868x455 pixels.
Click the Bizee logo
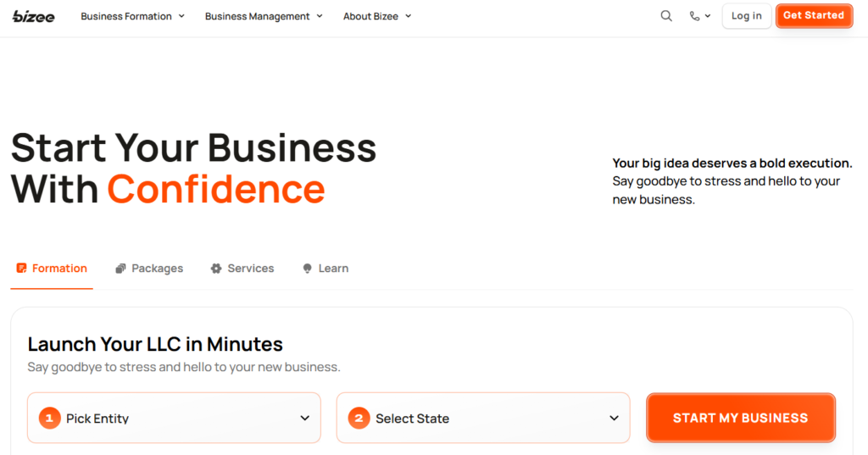click(x=33, y=17)
